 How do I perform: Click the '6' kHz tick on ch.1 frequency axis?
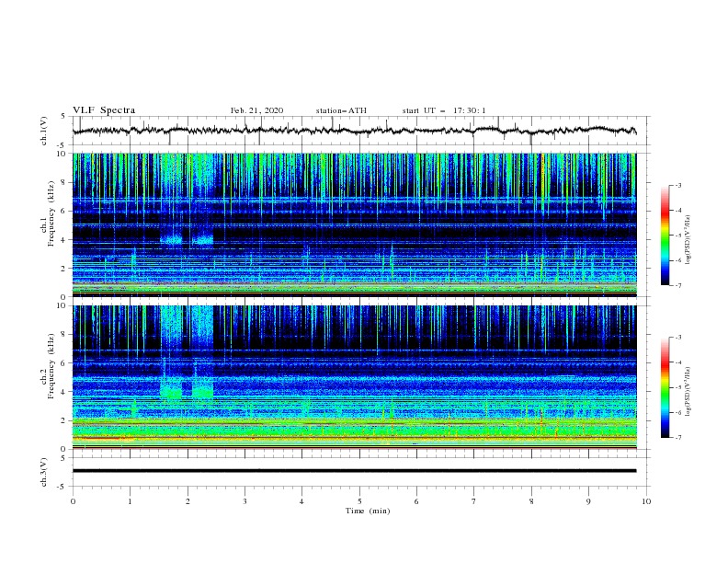(x=64, y=211)
